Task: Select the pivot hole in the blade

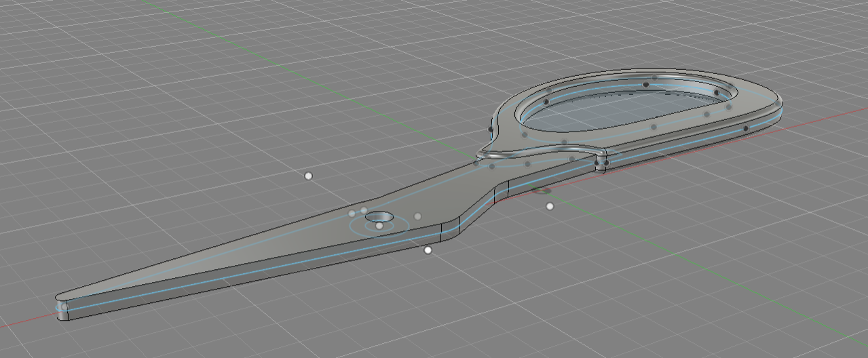Action: pos(379,217)
